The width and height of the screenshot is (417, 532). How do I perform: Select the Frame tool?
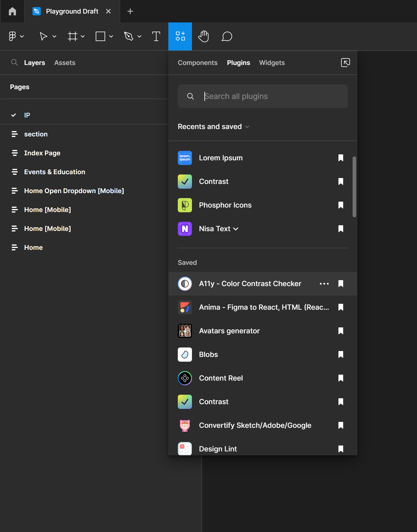click(x=72, y=36)
